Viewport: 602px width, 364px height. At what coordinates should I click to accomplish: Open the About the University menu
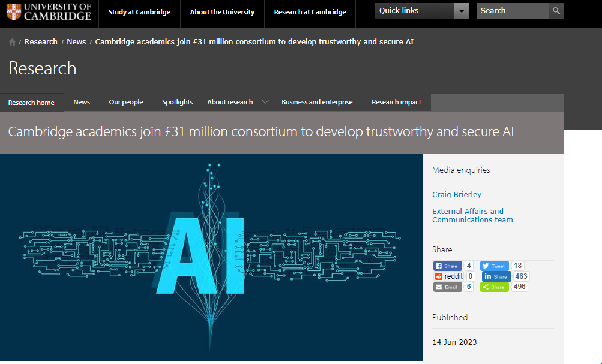222,12
